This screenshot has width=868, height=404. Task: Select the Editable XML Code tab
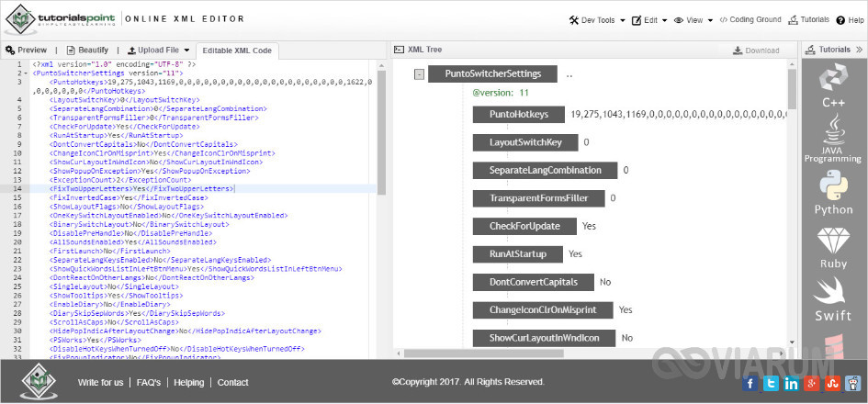[x=237, y=50]
